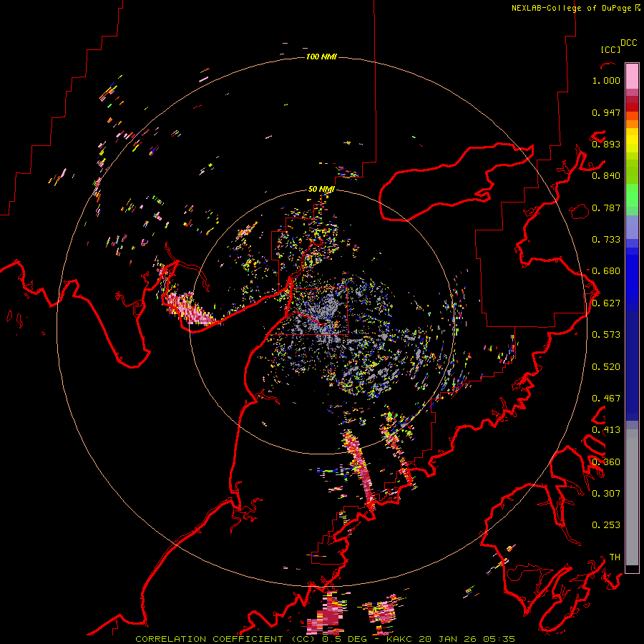Select the 0.733 legend value

606,240
